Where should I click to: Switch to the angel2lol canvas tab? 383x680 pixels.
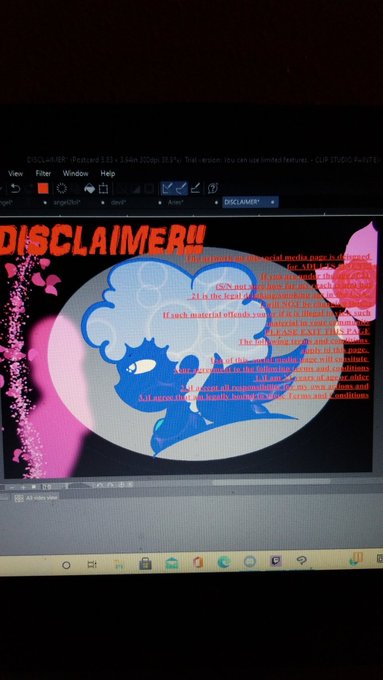tap(67, 202)
